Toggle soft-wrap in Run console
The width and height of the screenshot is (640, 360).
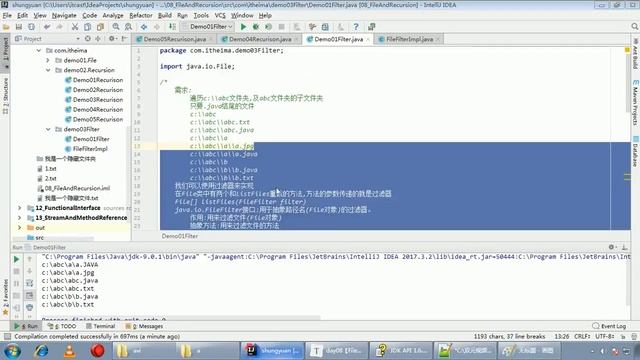click(x=29, y=283)
